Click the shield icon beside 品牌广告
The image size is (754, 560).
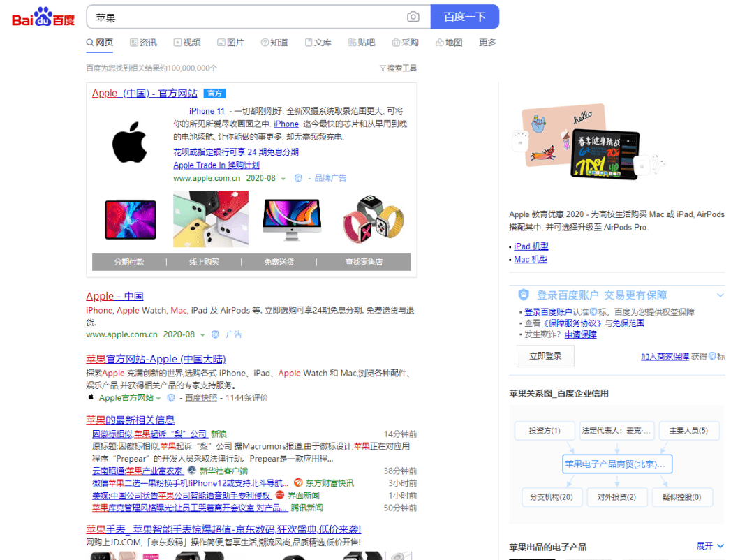[x=298, y=178]
